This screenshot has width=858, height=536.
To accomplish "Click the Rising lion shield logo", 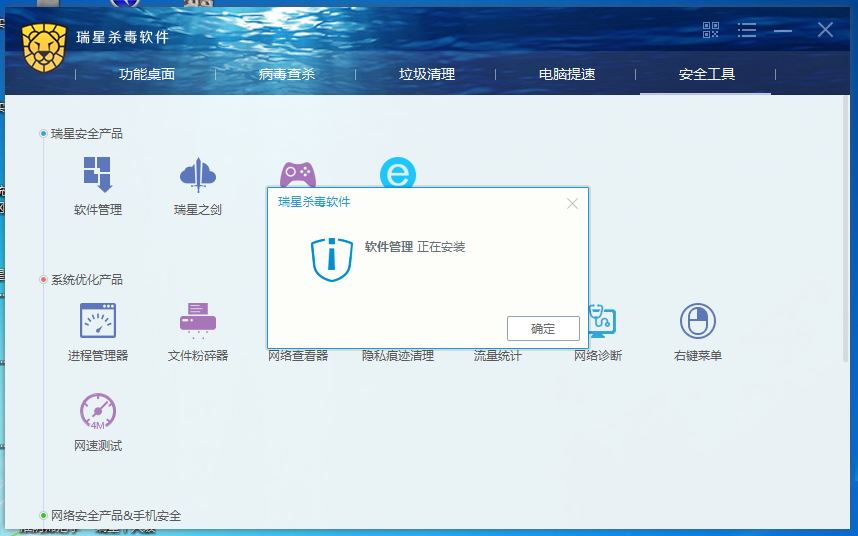I will (44, 48).
